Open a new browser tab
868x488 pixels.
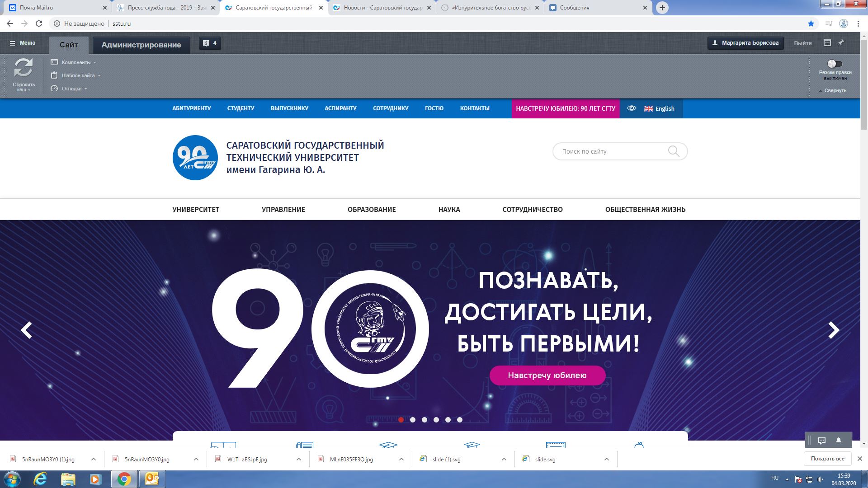tap(662, 8)
